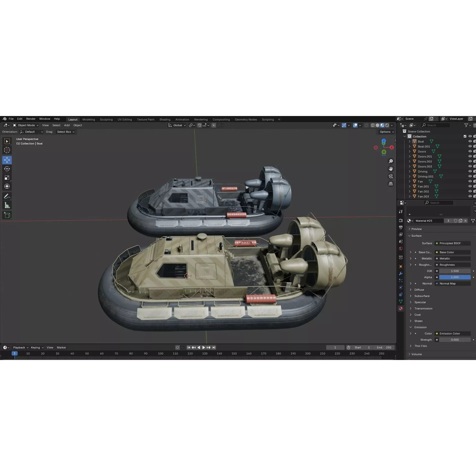The height and width of the screenshot is (476, 476).
Task: Switch to the Shading workspace tab
Action: pyautogui.click(x=165, y=119)
